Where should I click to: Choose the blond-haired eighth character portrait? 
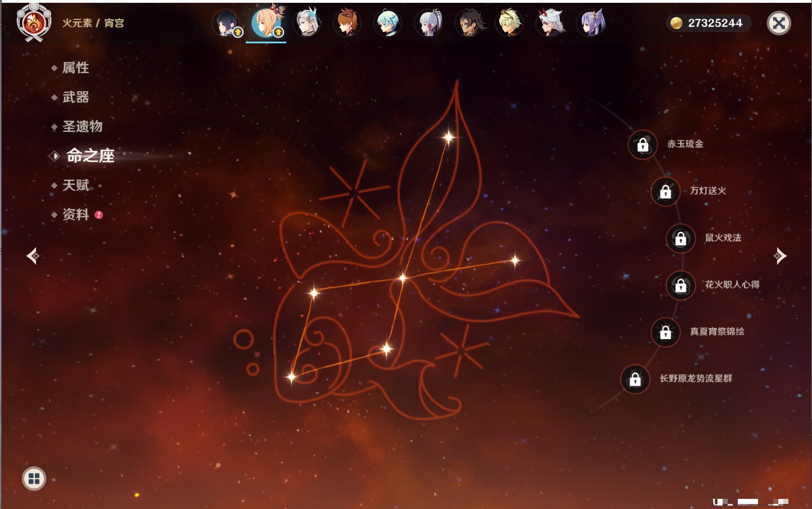(x=509, y=23)
